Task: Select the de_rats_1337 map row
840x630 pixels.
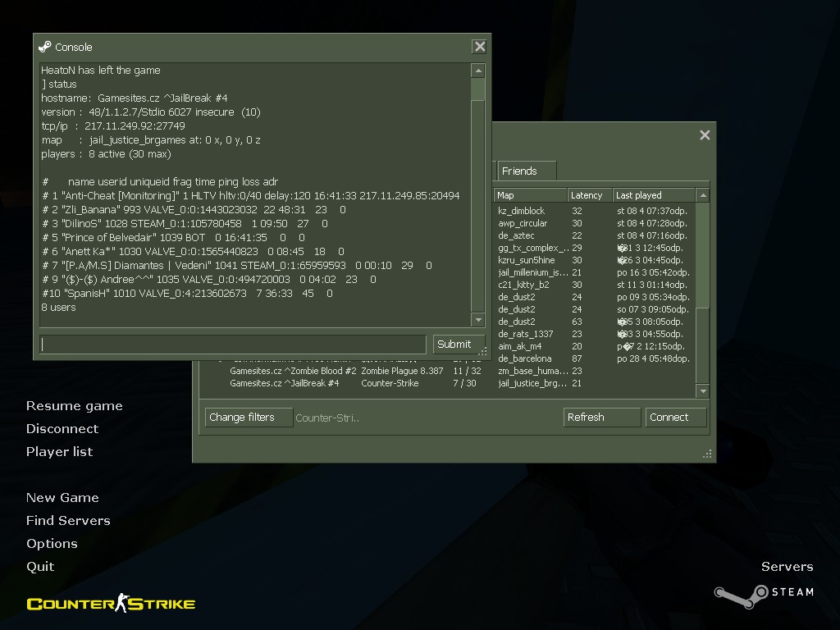Action: pyautogui.click(x=595, y=334)
